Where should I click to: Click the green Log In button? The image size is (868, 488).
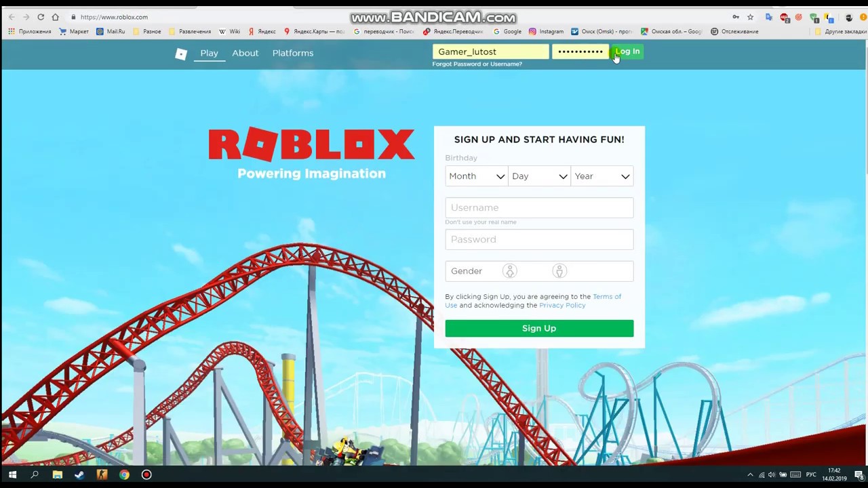coord(627,52)
